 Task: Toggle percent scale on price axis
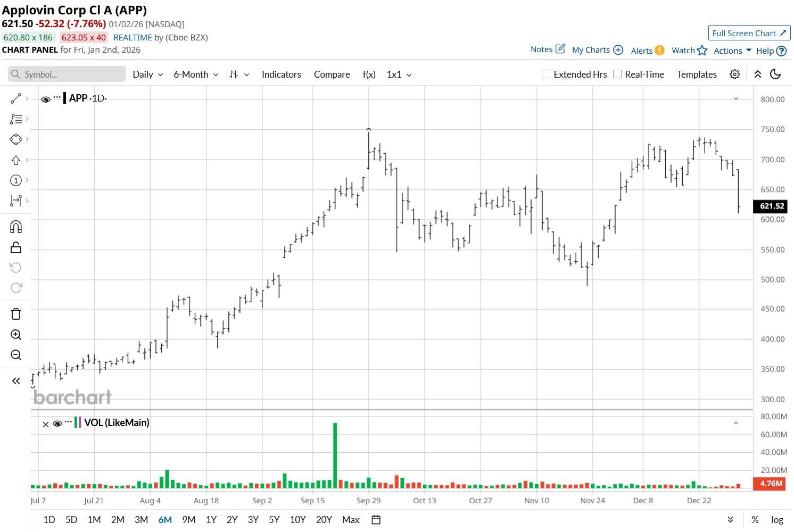click(755, 520)
